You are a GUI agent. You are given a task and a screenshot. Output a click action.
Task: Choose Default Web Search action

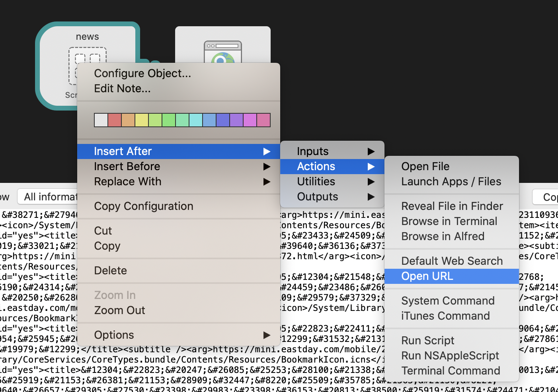pyautogui.click(x=452, y=261)
